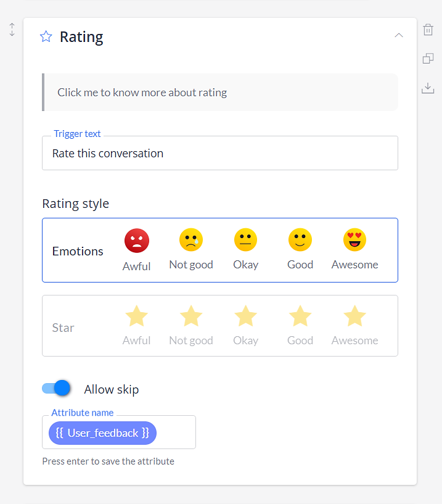Click the trash delete icon
Viewport: 442px width, 504px height.
[x=428, y=30]
